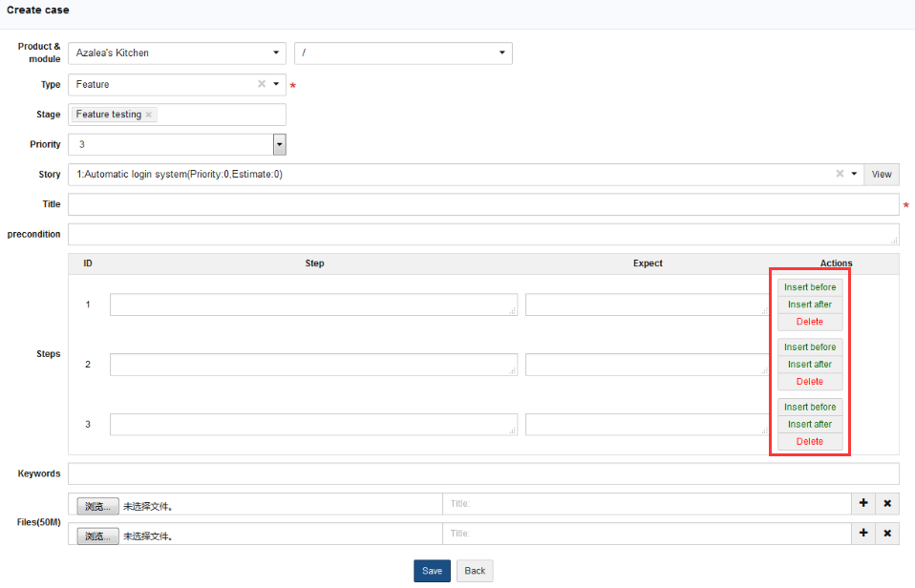This screenshot has width=915, height=588.
Task: Click remove icon on second file row
Action: pos(887,534)
